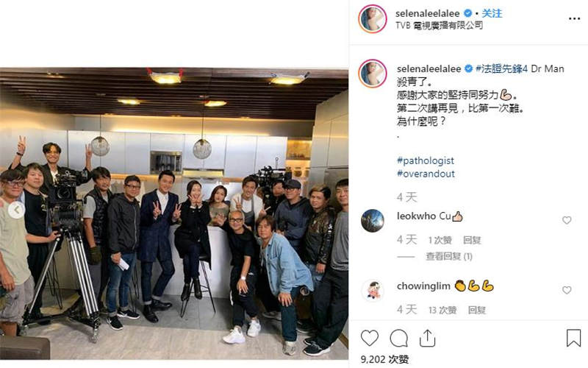Image resolution: width=588 pixels, height=368 pixels.
Task: Like leokwho's comment with the heart
Action: pyautogui.click(x=567, y=220)
